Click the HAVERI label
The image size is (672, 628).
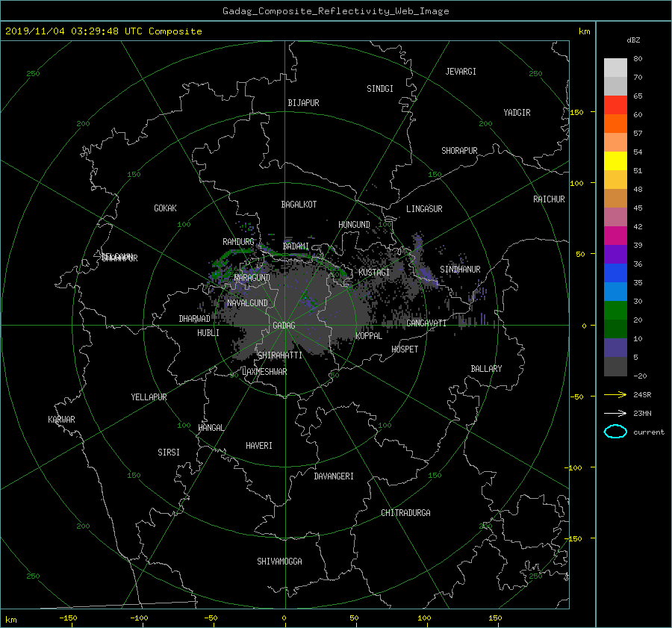tap(259, 446)
